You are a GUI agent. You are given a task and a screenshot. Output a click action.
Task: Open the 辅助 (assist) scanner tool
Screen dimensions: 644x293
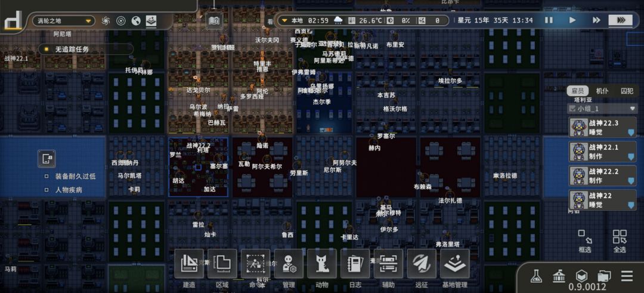[x=389, y=263]
